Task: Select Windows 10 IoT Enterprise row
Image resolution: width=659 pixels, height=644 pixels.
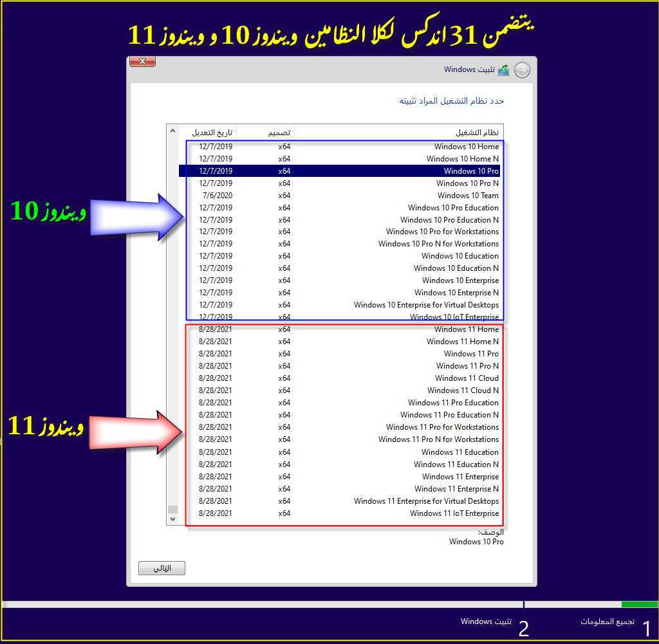Action: (340, 317)
